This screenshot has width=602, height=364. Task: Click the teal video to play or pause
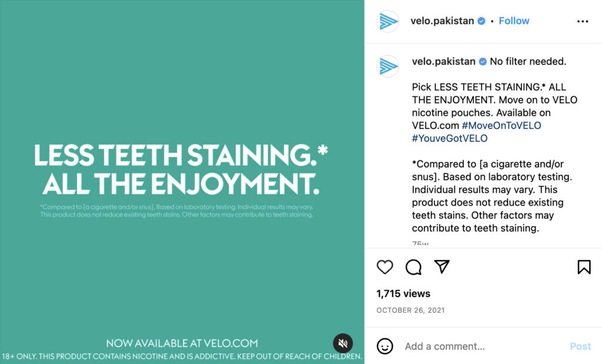182,182
